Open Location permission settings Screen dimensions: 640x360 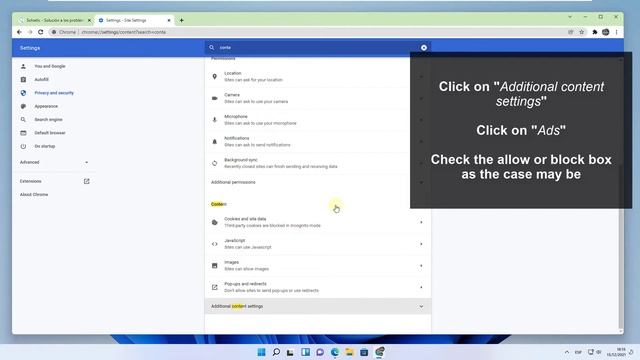click(318, 76)
